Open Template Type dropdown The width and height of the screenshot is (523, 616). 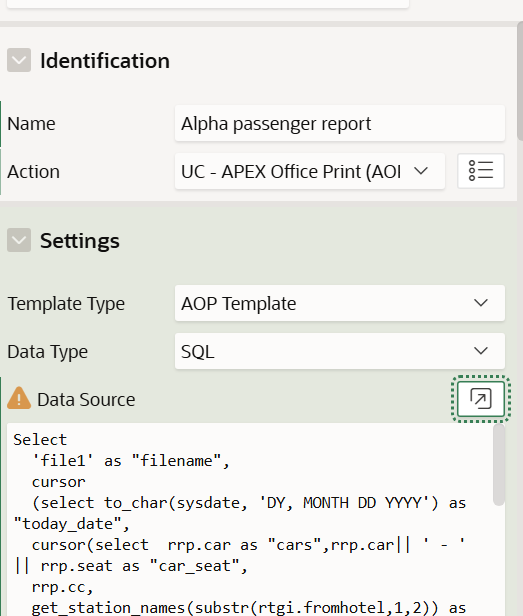click(x=339, y=303)
